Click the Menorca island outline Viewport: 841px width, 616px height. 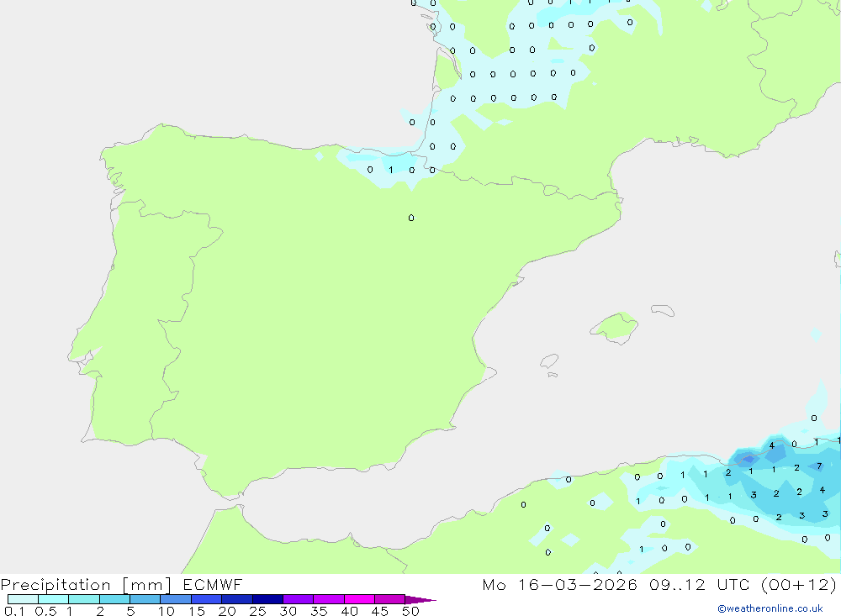point(663,310)
